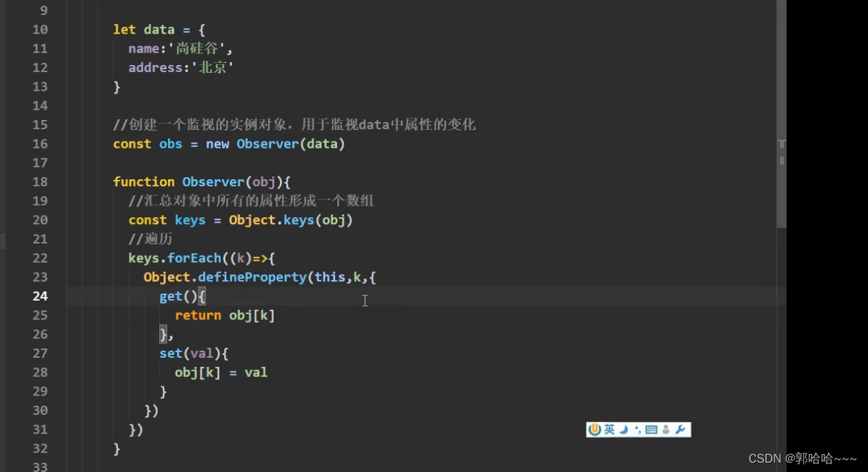This screenshot has width=868, height=472.
Task: Click line number 18 in the gutter
Action: coord(40,182)
